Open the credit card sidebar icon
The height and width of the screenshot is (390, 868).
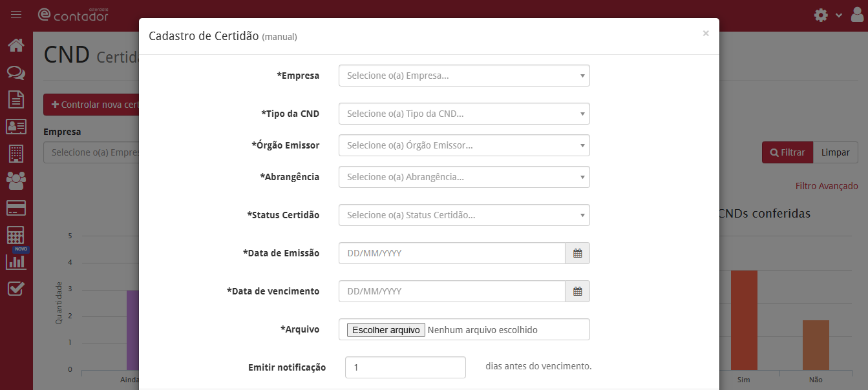16,208
